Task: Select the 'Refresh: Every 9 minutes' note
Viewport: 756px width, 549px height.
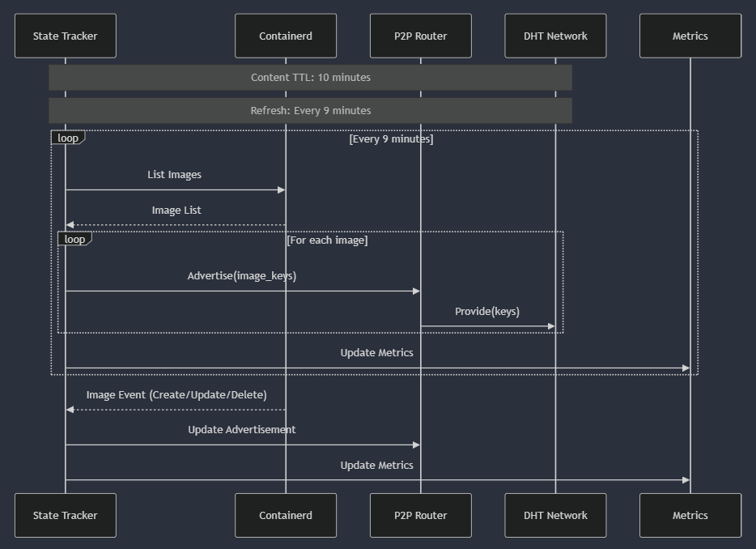Action: [310, 111]
